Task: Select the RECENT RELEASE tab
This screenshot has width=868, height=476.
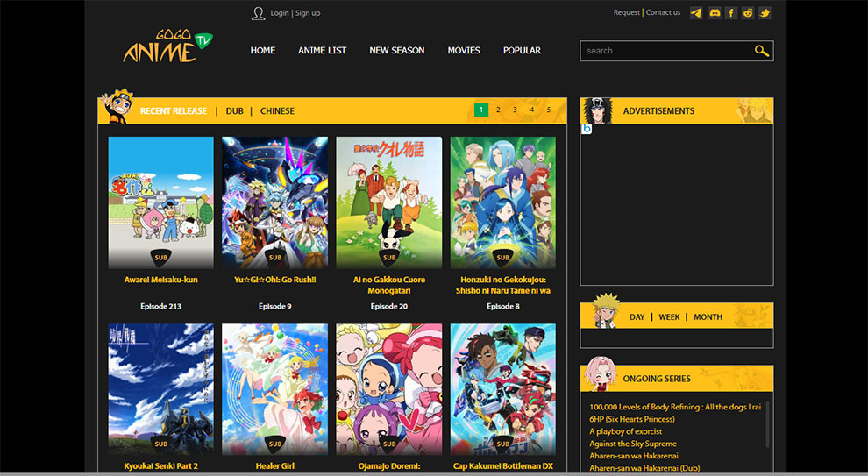Action: [174, 111]
